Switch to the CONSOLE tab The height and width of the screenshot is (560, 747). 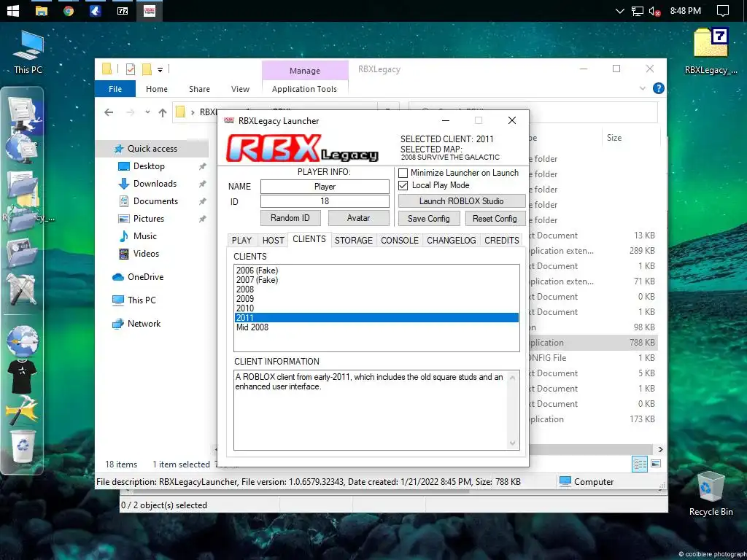coord(399,241)
